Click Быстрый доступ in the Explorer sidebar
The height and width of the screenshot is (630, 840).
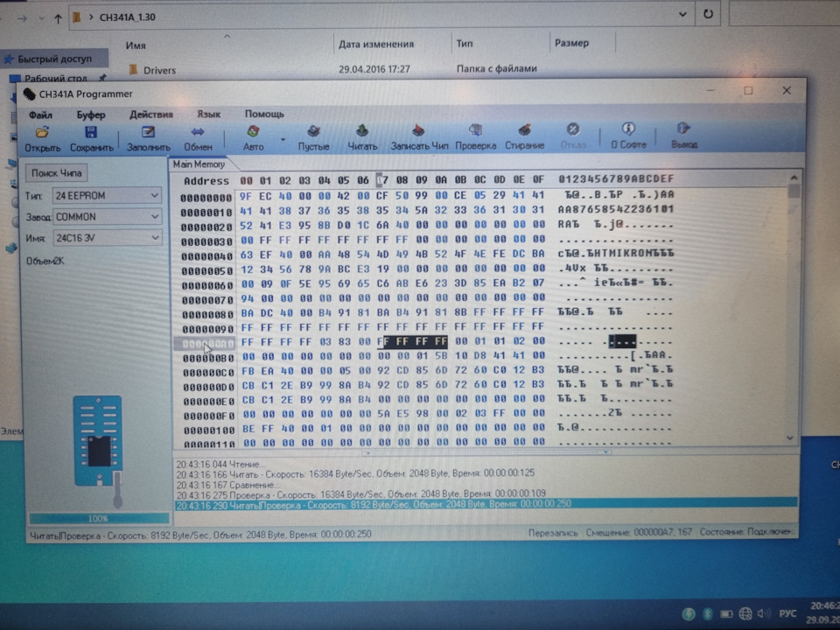pyautogui.click(x=54, y=59)
